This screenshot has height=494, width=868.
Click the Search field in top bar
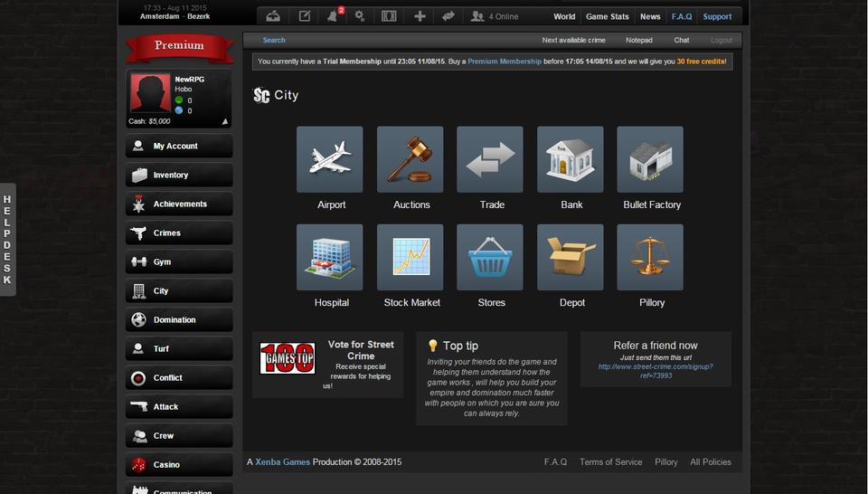[x=274, y=40]
